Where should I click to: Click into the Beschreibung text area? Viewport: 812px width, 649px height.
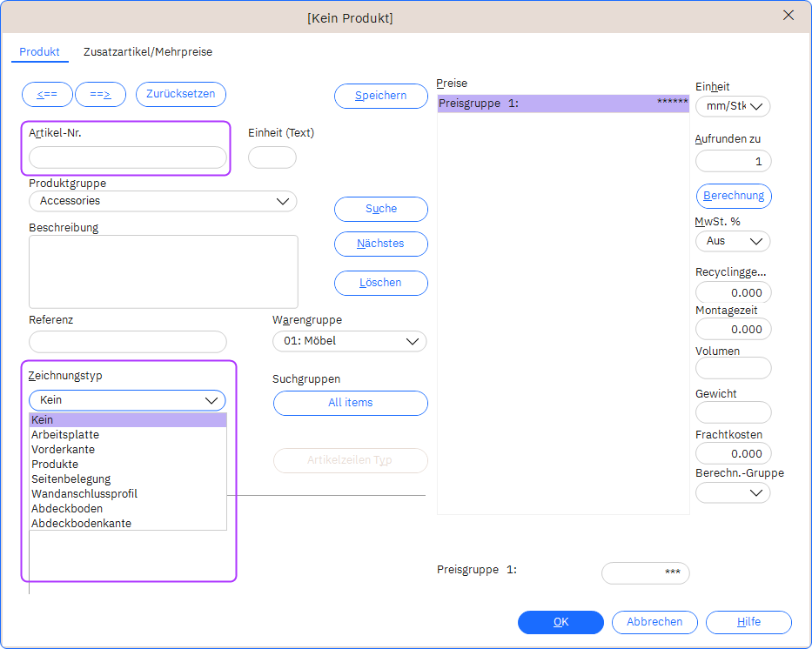(x=164, y=271)
